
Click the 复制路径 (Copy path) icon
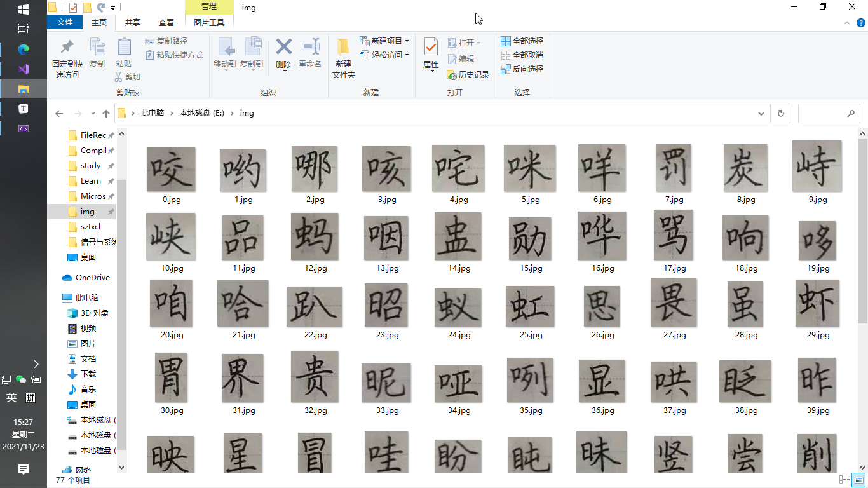click(x=166, y=41)
